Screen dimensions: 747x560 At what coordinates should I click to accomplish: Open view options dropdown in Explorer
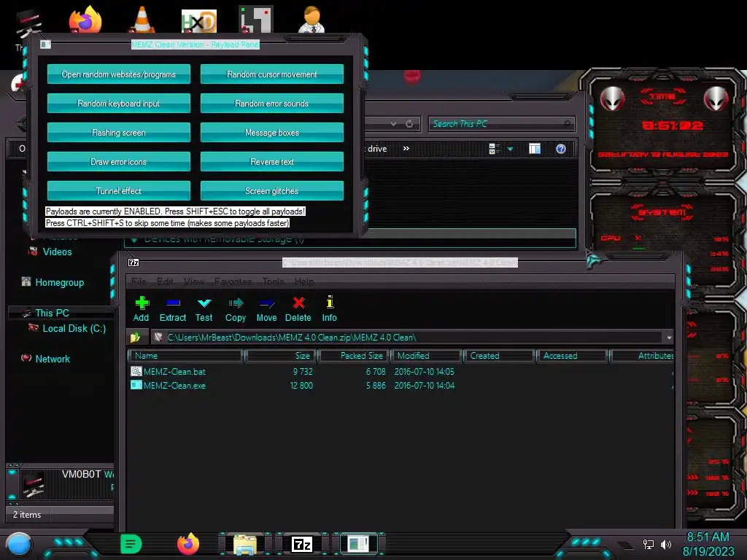pos(510,149)
